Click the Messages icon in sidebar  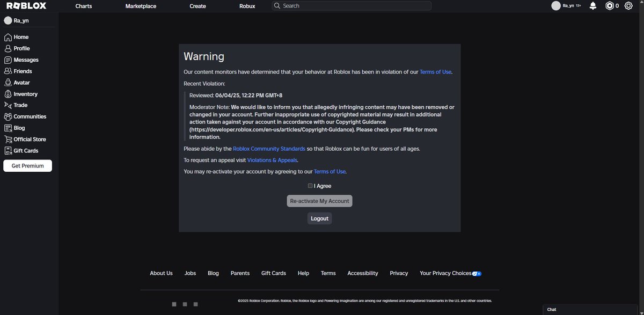tap(8, 60)
